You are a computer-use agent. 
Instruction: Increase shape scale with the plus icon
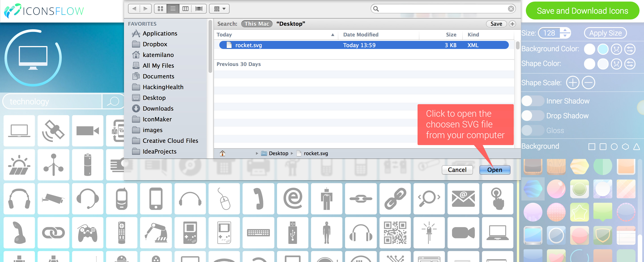tap(572, 83)
